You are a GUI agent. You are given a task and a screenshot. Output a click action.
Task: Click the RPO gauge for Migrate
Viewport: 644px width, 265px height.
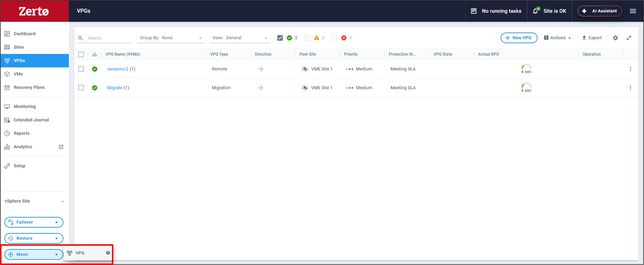point(526,88)
